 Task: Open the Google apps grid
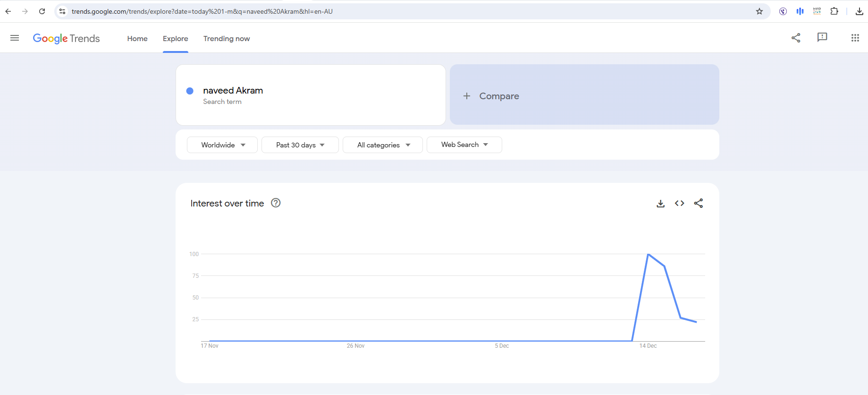pos(855,38)
